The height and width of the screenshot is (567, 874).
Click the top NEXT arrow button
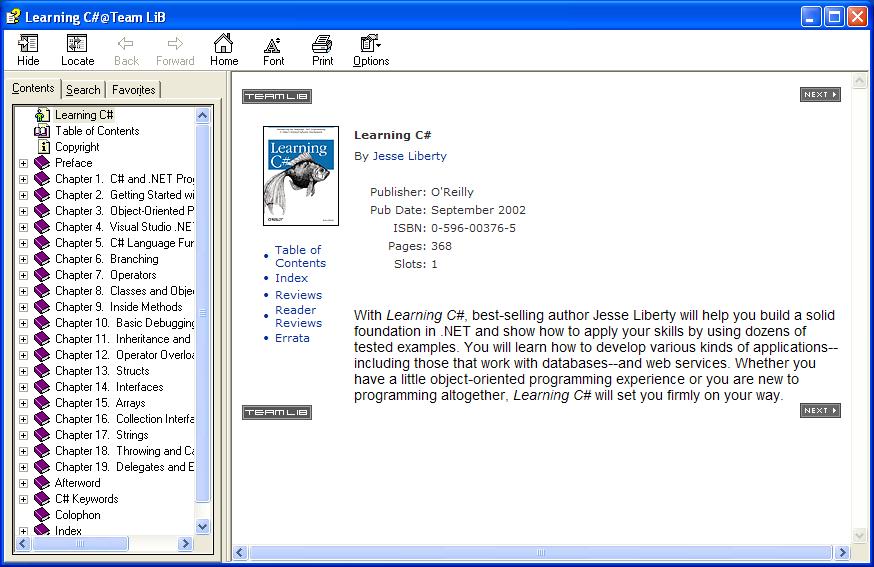[x=819, y=95]
